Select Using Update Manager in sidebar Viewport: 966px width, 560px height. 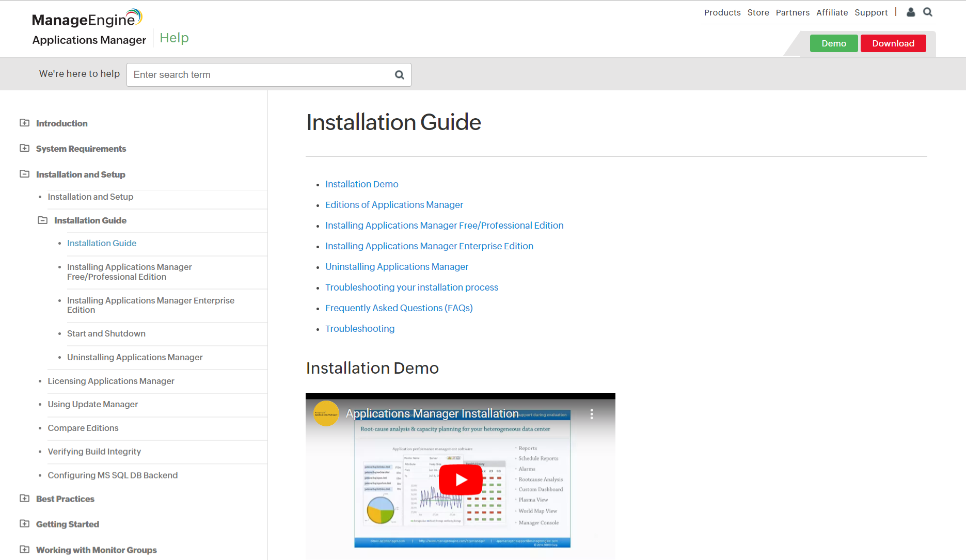pos(93,404)
